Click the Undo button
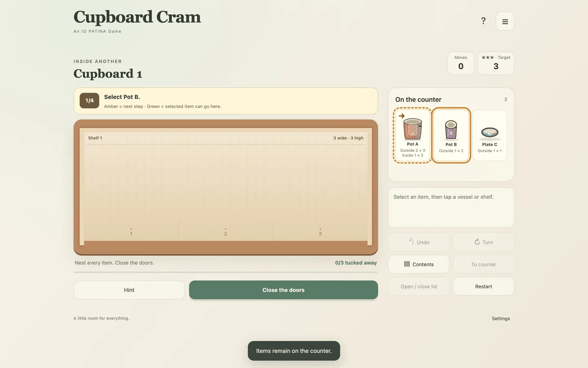 419,242
